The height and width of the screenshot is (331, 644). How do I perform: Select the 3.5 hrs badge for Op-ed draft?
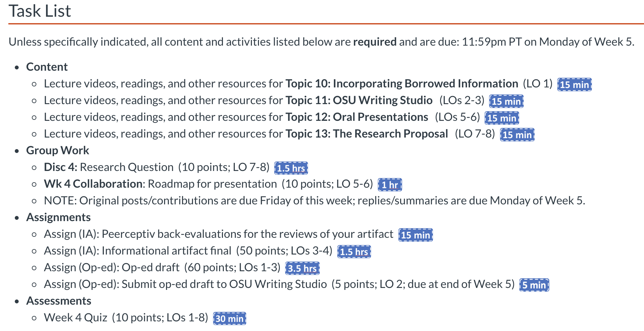(x=302, y=268)
